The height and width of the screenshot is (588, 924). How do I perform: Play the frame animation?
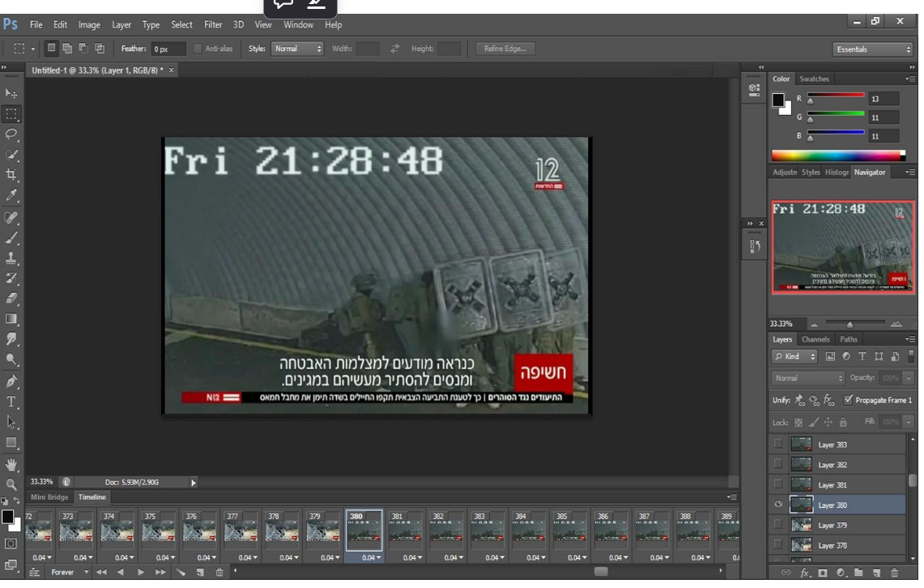tap(140, 573)
